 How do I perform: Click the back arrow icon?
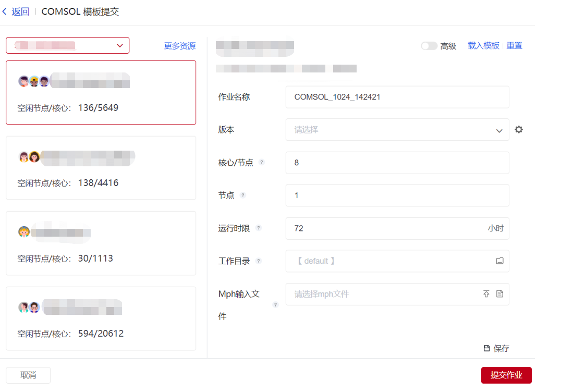4,11
